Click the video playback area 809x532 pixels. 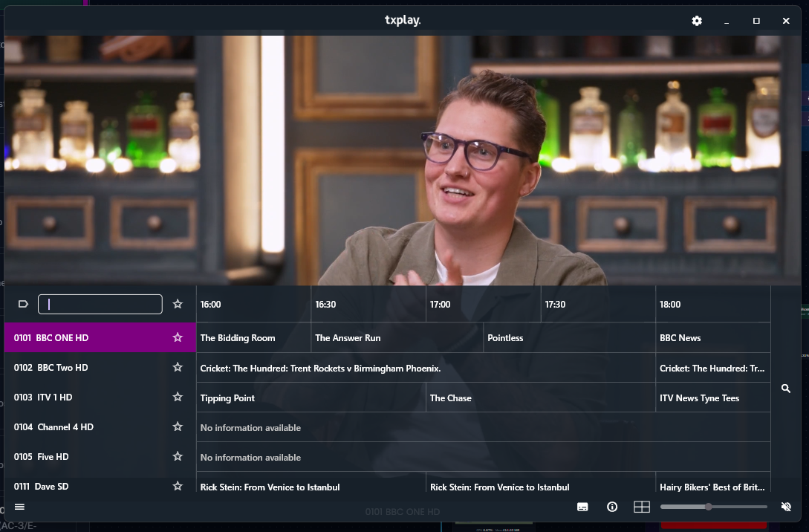(403, 160)
